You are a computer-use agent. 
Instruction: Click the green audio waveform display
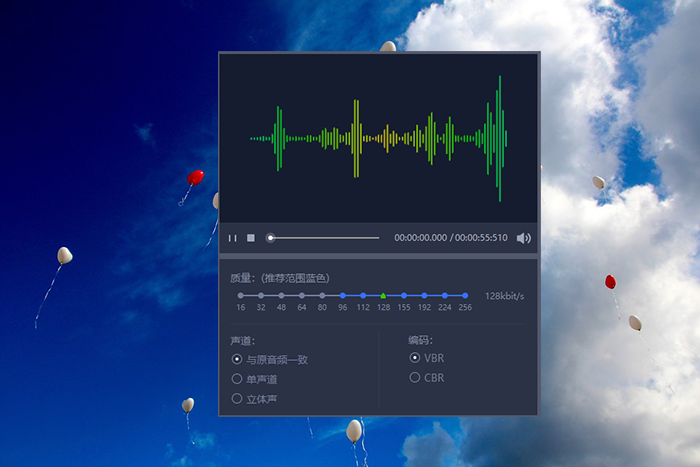coord(379,139)
